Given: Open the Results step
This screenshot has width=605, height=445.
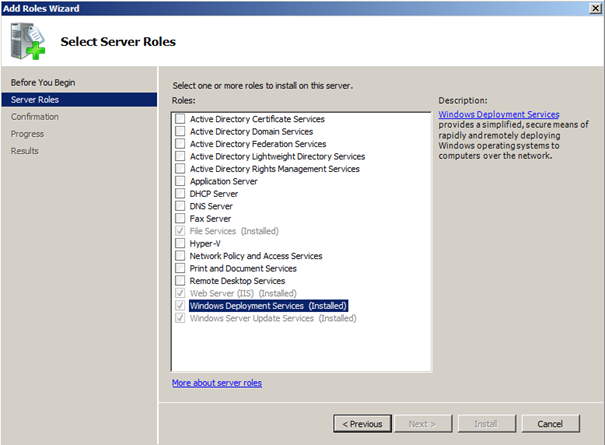Looking at the screenshot, I should point(25,151).
